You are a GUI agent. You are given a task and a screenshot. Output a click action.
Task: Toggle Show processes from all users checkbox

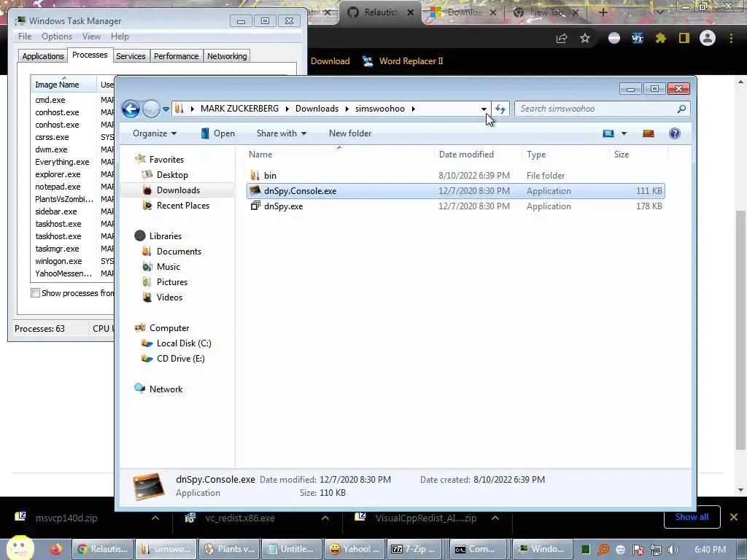click(35, 293)
